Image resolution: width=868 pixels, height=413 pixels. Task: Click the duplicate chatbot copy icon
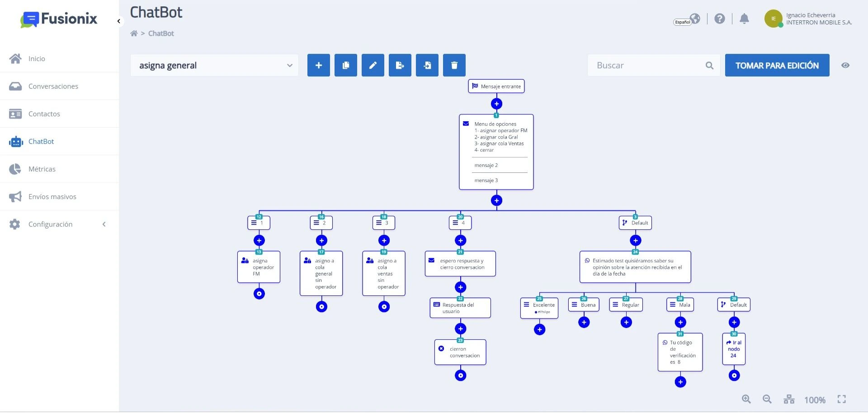coord(346,66)
